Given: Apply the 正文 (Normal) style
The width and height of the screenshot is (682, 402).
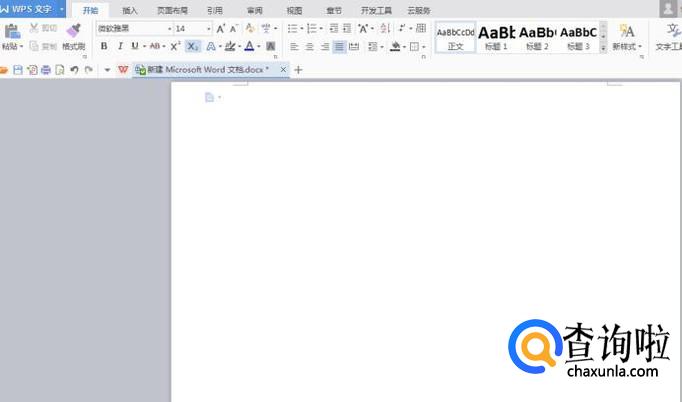Looking at the screenshot, I should (x=455, y=38).
